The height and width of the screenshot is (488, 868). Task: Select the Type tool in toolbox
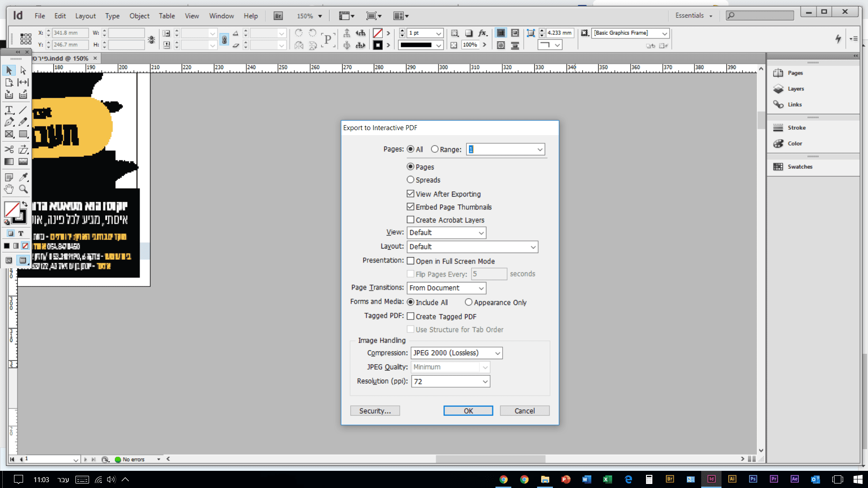point(9,110)
